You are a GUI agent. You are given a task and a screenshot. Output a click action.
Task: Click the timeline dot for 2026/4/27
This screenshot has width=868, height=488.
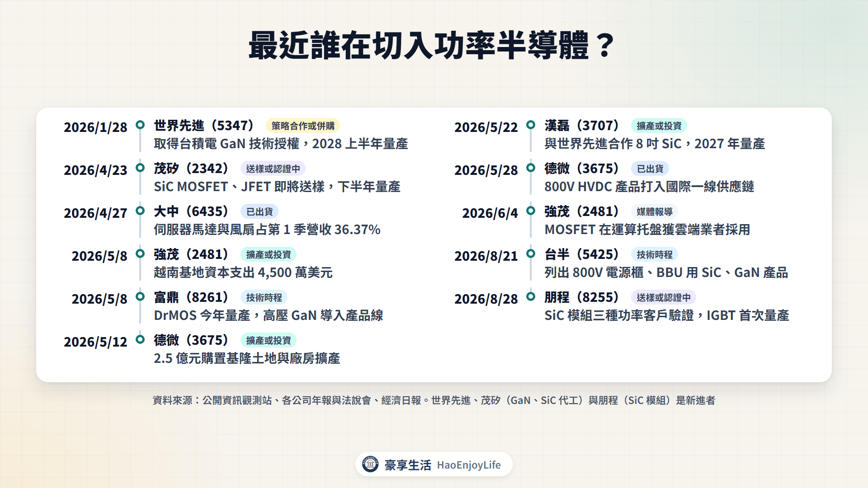pos(140,211)
